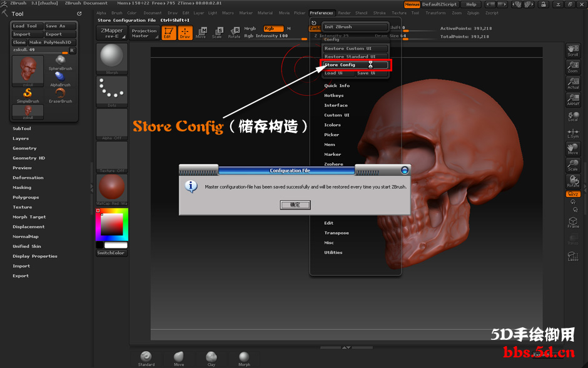588x368 pixels.
Task: Expand the SubTool palette section
Action: point(22,129)
